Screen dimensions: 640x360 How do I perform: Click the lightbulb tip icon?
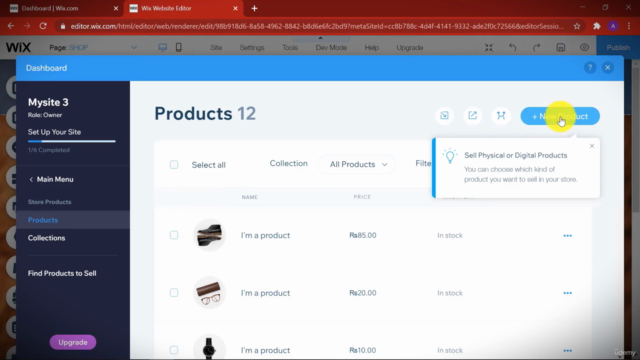(x=450, y=156)
